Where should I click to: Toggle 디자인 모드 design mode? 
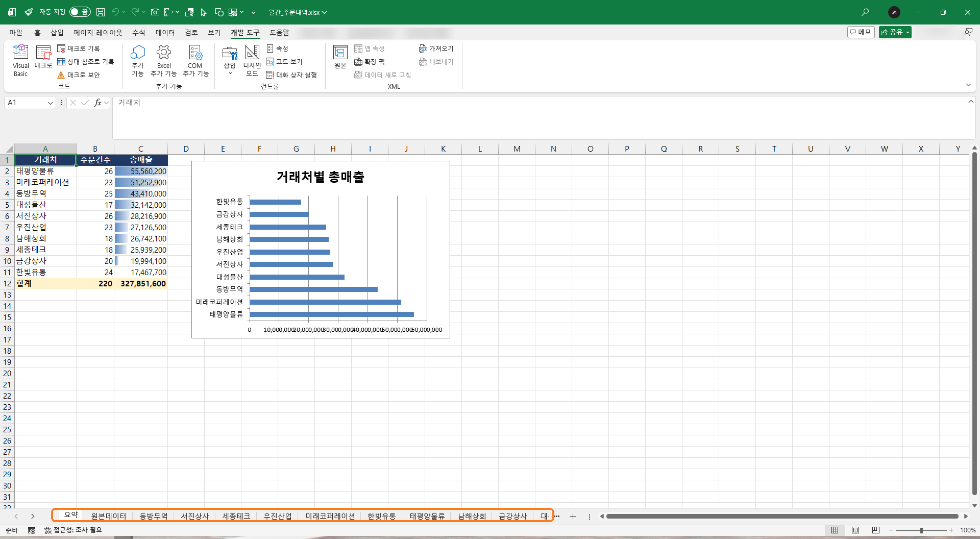[x=252, y=60]
